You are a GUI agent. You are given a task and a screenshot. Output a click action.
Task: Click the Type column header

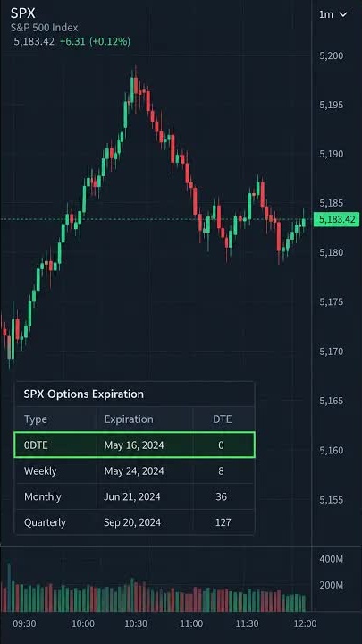click(35, 419)
